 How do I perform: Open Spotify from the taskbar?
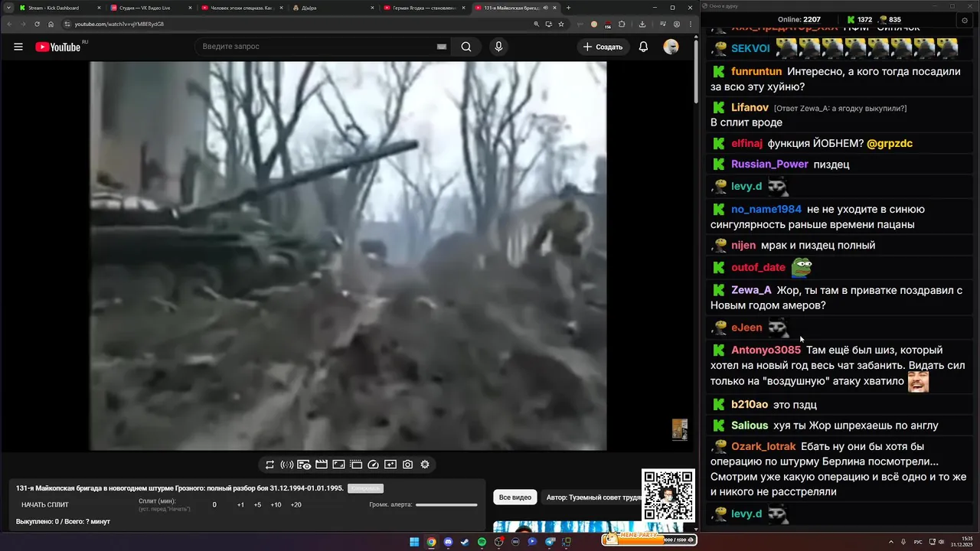(482, 542)
